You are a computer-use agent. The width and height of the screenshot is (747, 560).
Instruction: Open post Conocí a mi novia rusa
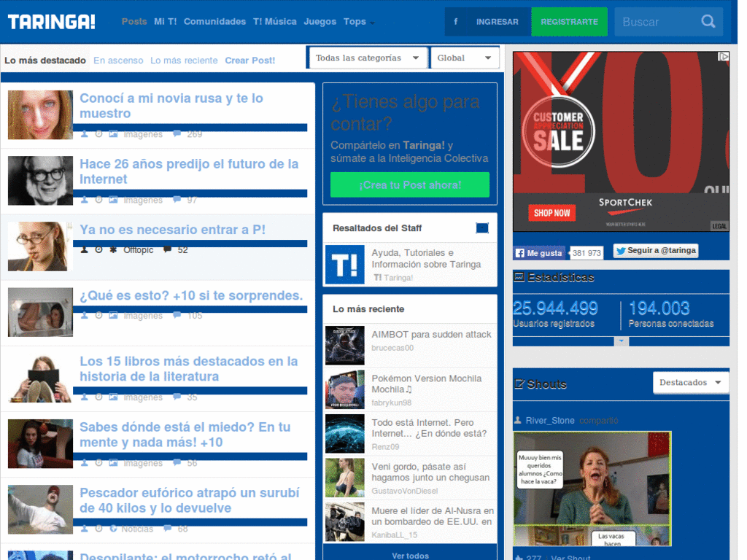(x=171, y=106)
